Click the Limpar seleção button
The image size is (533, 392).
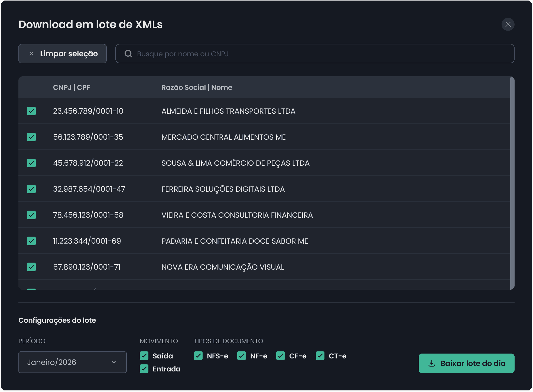click(x=63, y=54)
